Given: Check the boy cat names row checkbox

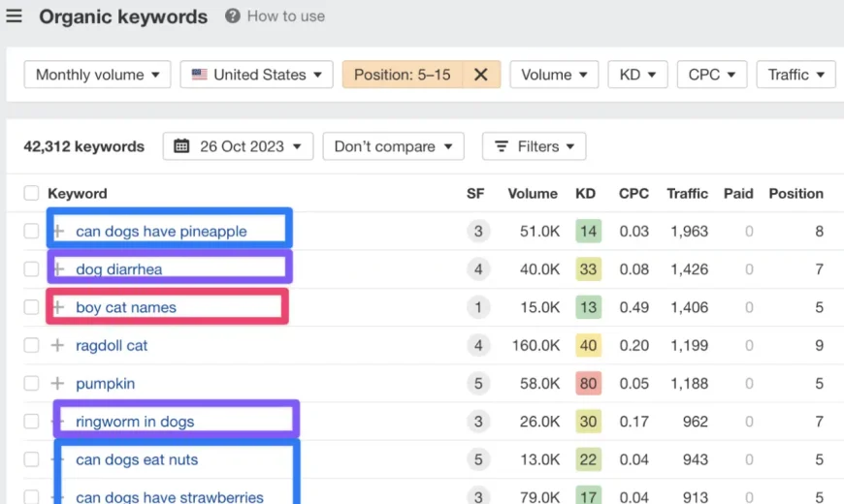Looking at the screenshot, I should pos(31,307).
